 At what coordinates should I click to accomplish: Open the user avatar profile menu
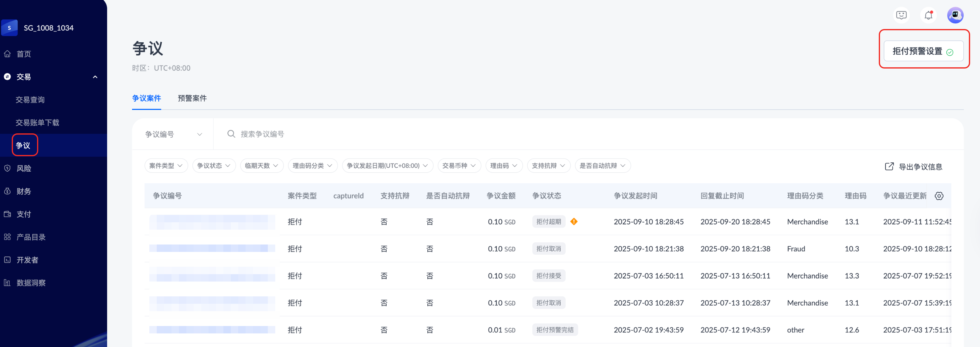click(x=955, y=15)
